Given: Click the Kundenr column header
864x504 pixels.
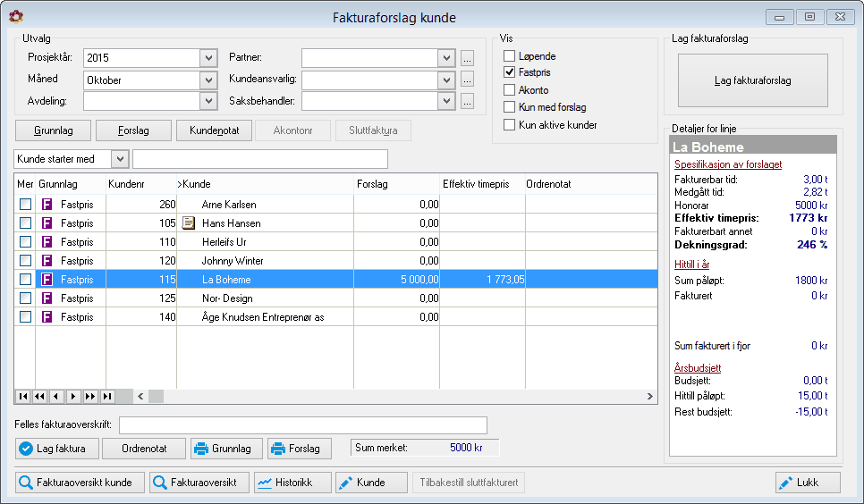Looking at the screenshot, I should pyautogui.click(x=141, y=184).
